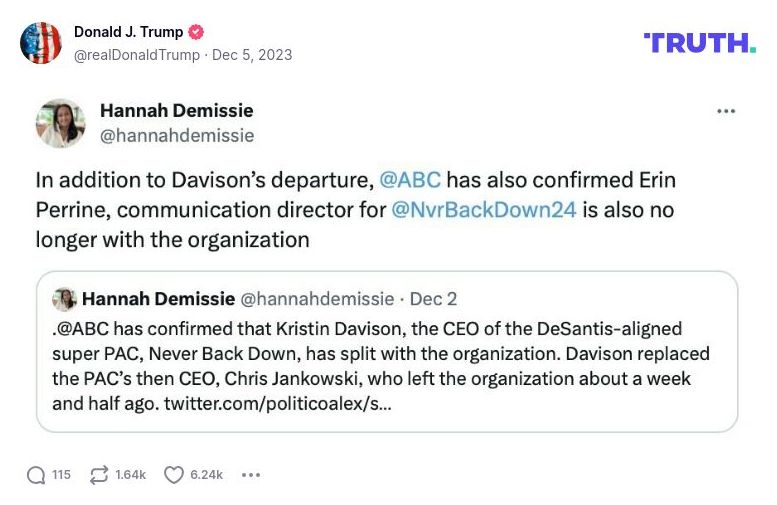The height and width of the screenshot is (505, 777).
Task: Click the @hannahdemissie handle under the name
Action: (177, 135)
